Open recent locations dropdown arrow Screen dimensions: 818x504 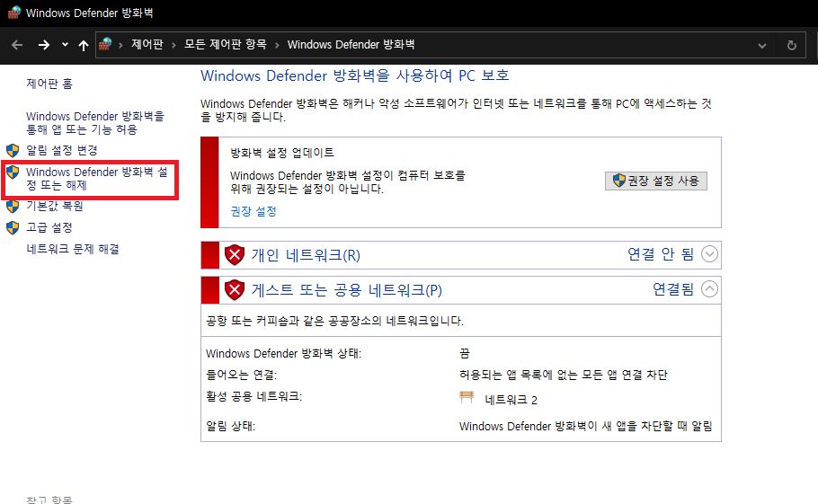66,45
